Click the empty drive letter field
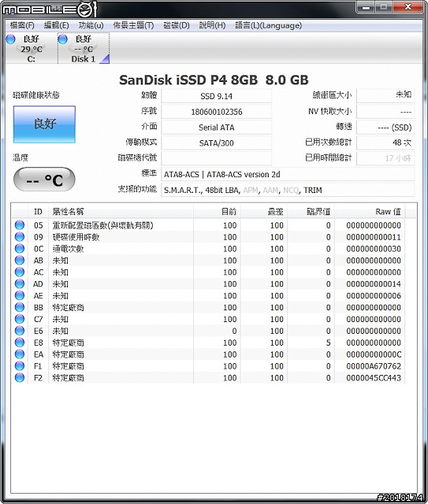 (x=216, y=158)
